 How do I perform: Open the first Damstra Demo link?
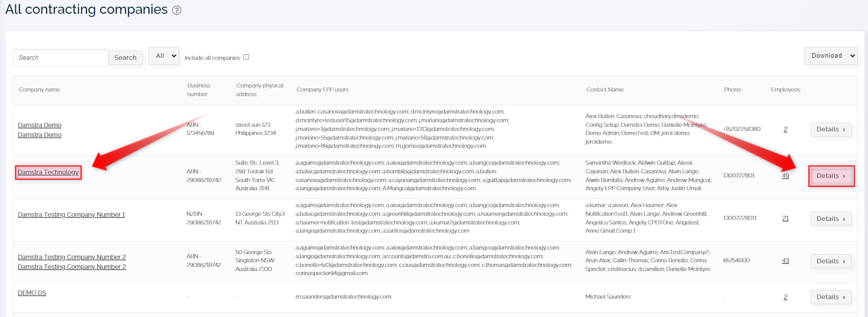click(x=39, y=125)
